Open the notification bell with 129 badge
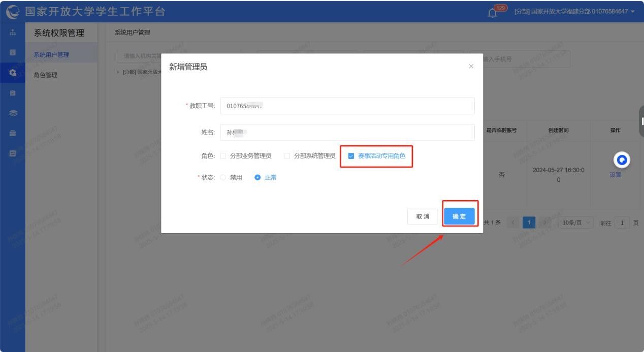644x352 pixels. point(492,12)
